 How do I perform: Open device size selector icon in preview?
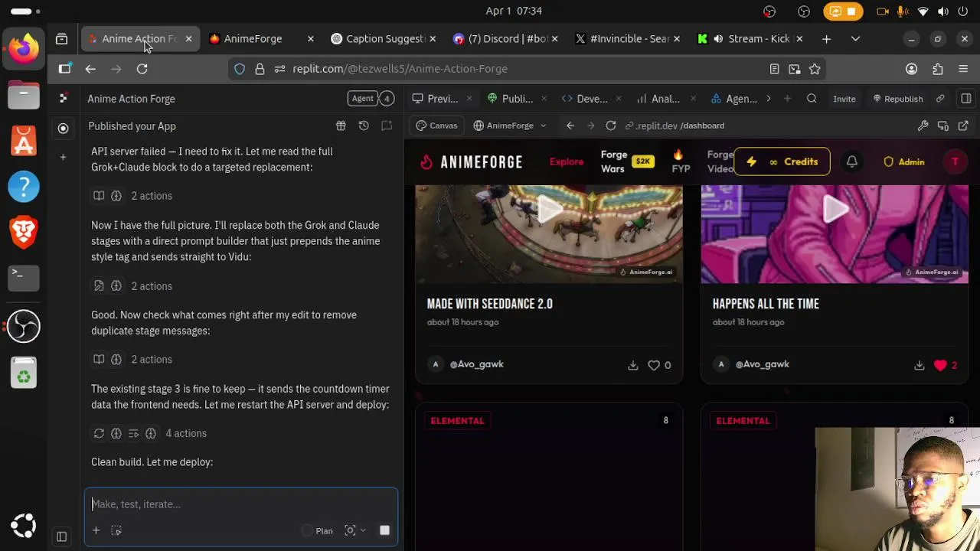pyautogui.click(x=943, y=126)
